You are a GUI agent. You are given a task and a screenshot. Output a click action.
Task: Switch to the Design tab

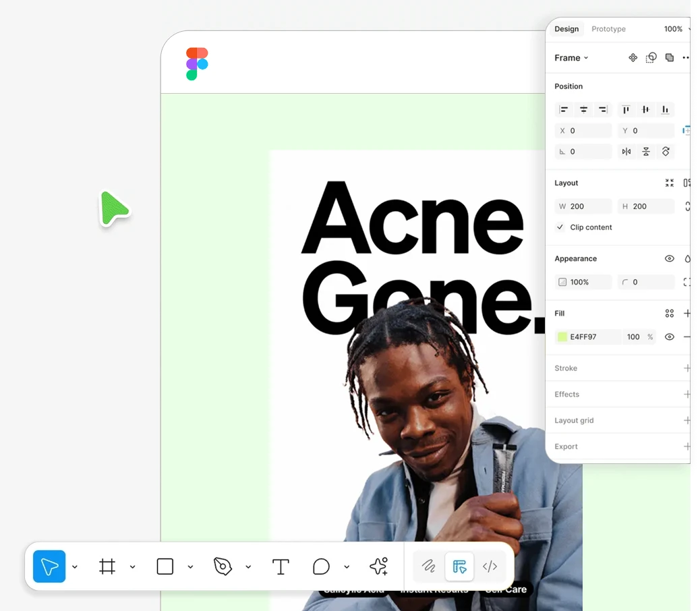[x=566, y=29]
